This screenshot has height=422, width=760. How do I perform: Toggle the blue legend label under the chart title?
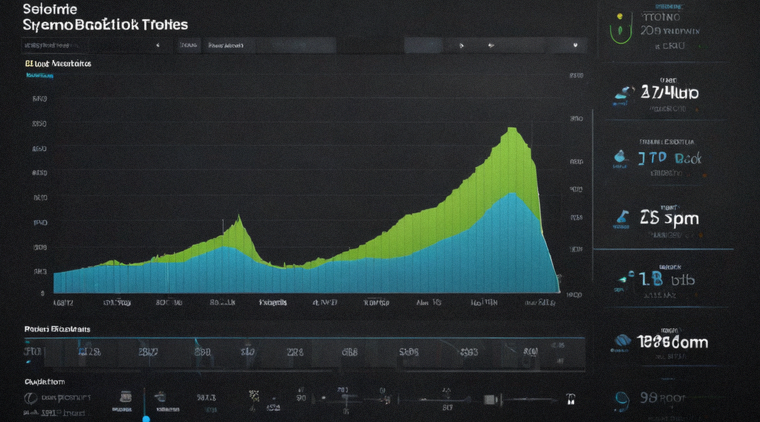click(40, 76)
